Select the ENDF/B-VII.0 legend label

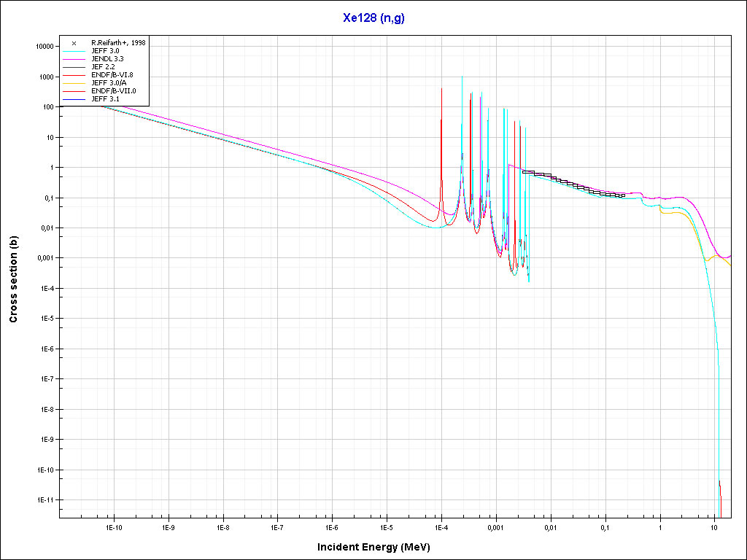click(113, 91)
